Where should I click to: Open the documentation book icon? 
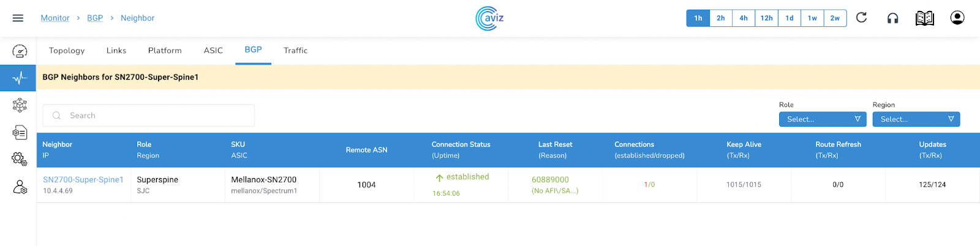pyautogui.click(x=924, y=18)
